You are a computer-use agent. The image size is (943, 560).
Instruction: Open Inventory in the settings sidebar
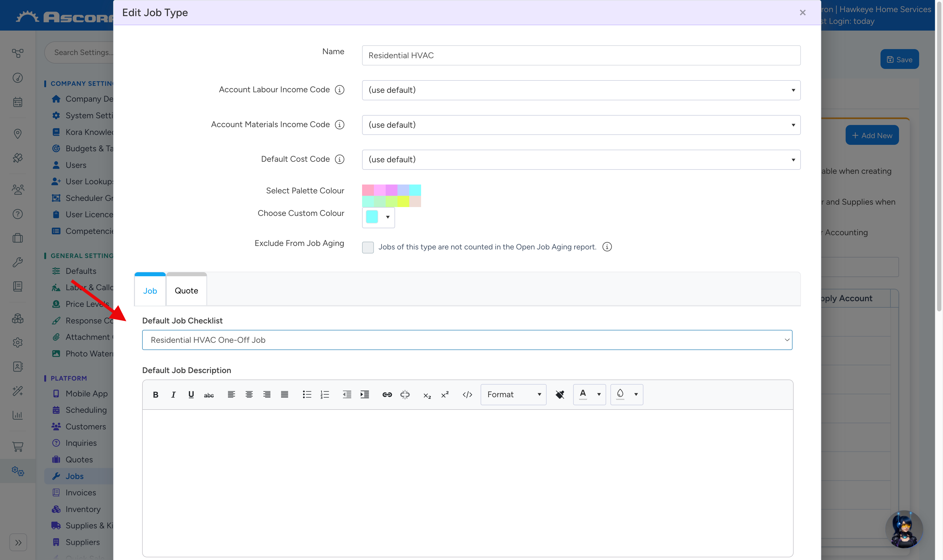pyautogui.click(x=83, y=509)
